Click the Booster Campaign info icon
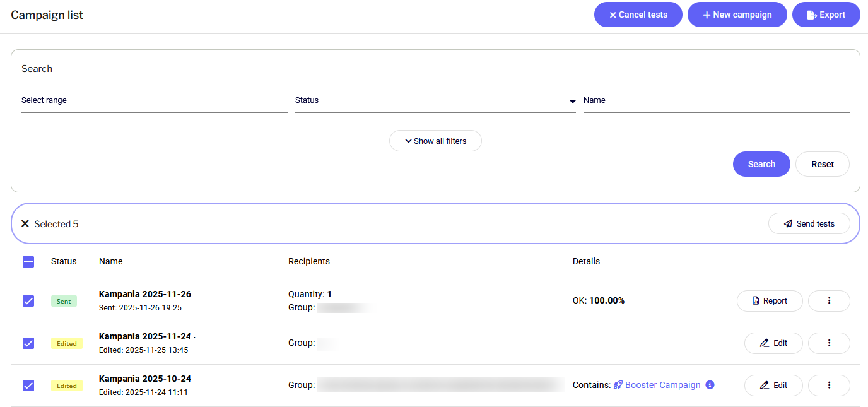 (710, 385)
